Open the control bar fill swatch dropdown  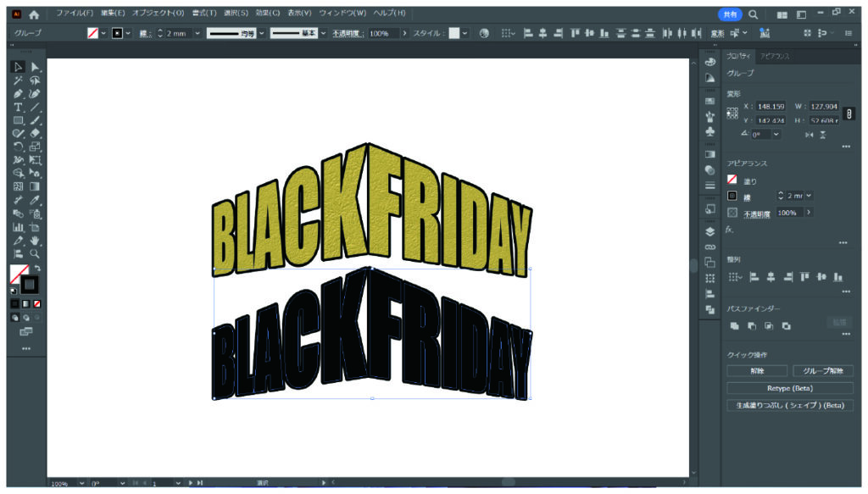[103, 33]
